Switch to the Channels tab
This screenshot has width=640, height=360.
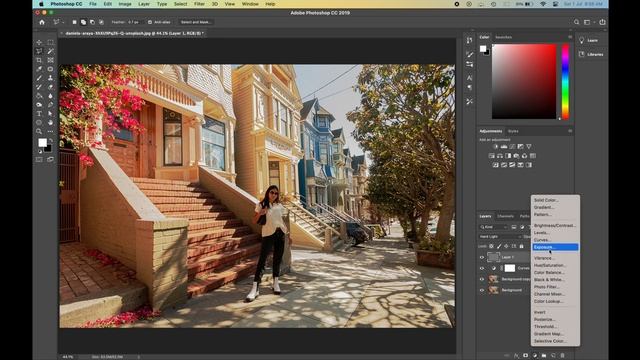(x=505, y=216)
